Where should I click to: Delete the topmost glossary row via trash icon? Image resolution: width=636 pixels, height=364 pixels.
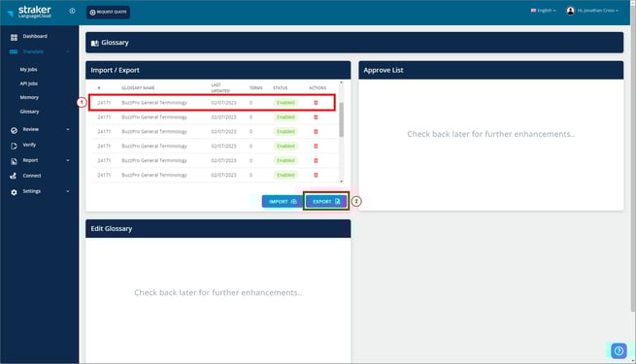(316, 103)
